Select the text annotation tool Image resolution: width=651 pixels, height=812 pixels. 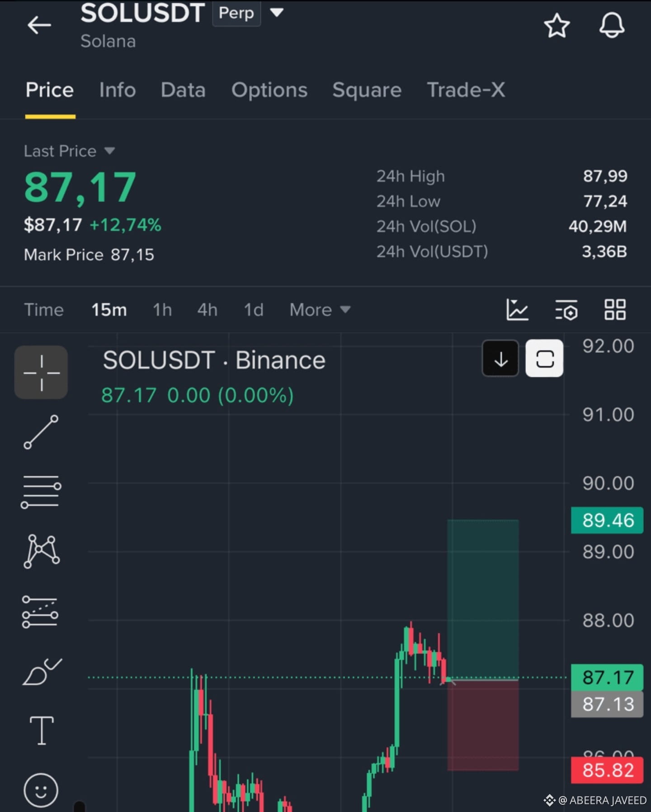[x=42, y=730]
